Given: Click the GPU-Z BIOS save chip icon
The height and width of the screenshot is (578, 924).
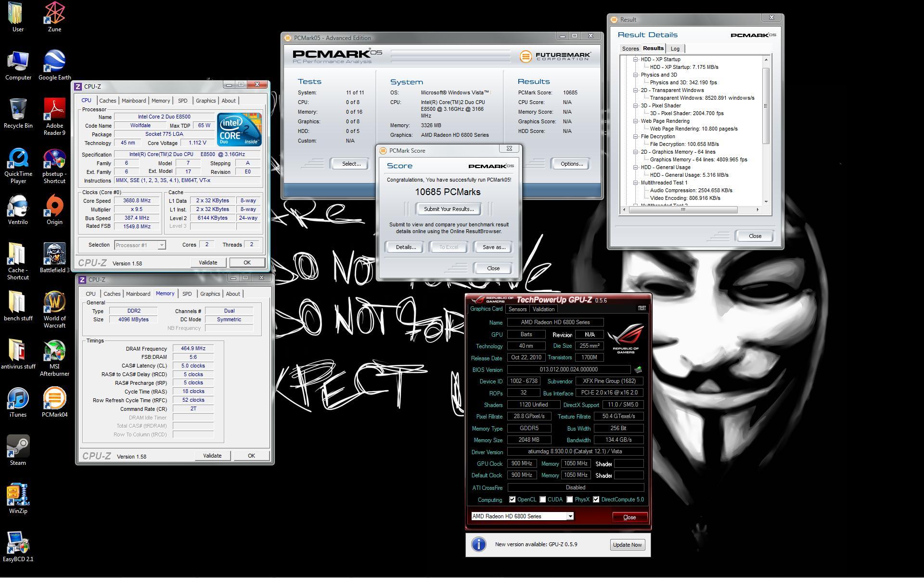Looking at the screenshot, I should [638, 369].
